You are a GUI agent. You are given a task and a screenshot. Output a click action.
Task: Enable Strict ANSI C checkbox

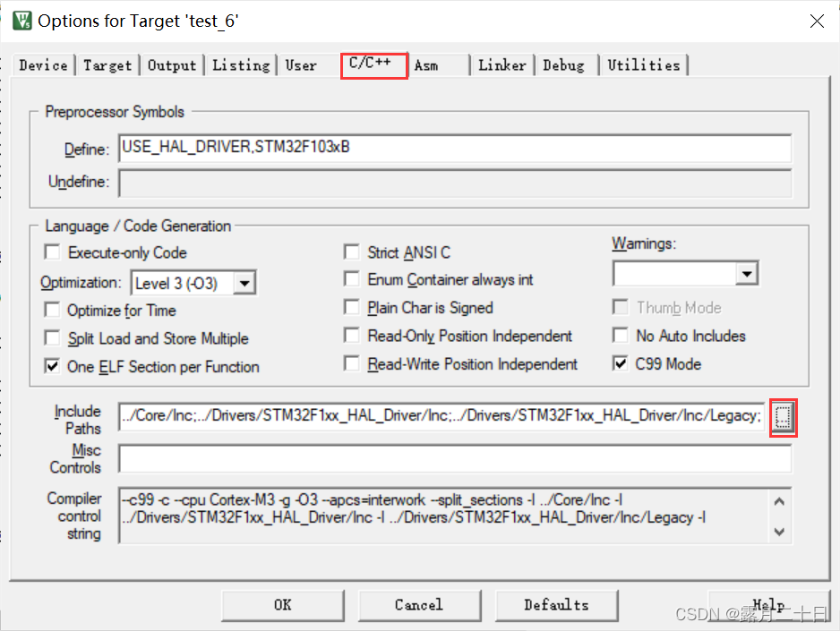[351, 252]
